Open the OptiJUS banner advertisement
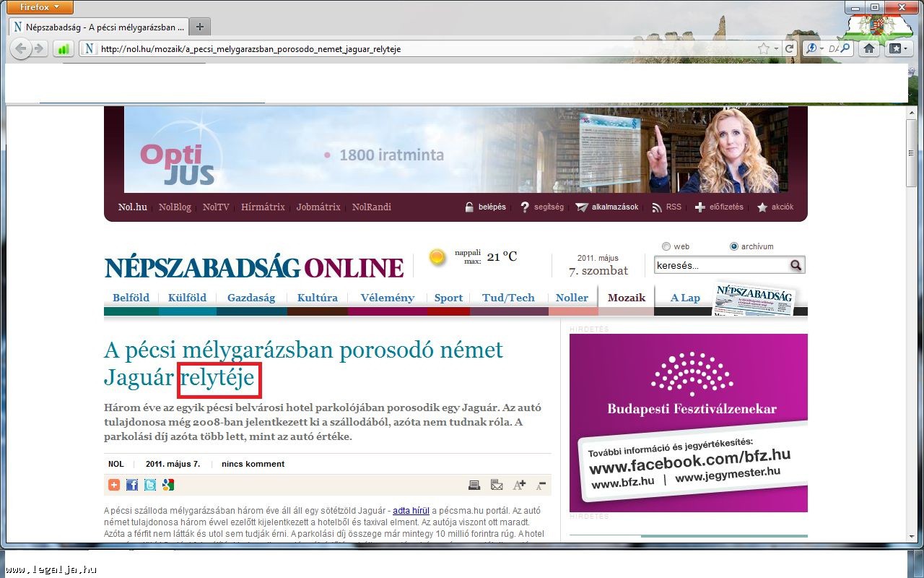 pos(456,150)
